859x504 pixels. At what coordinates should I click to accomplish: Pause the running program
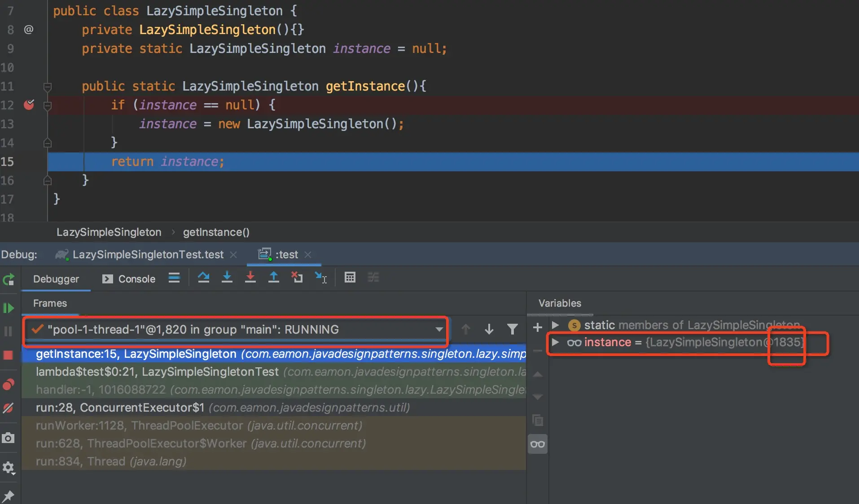8,331
